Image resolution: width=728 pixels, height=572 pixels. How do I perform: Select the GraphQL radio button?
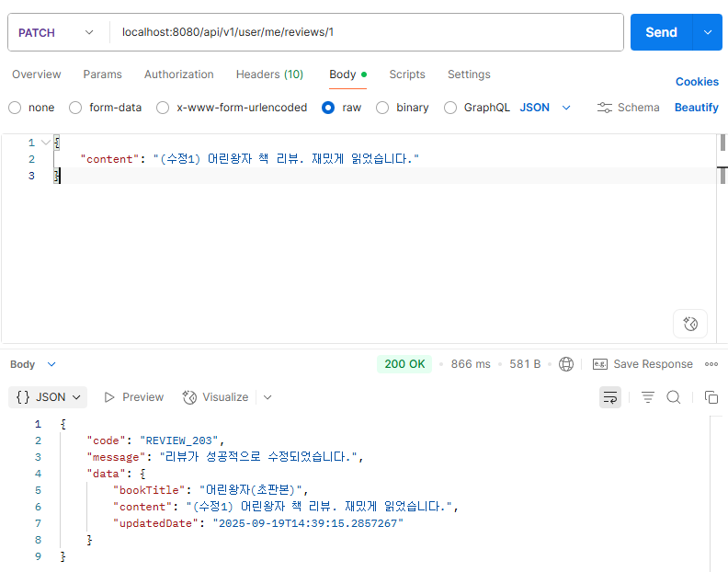[449, 108]
